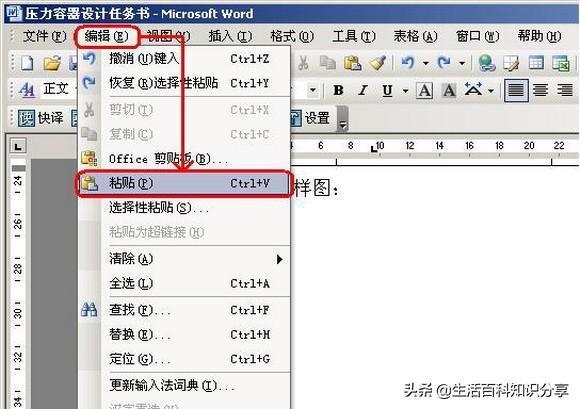Click the Character Scaling icon
The width and height of the screenshot is (580, 409).
(473, 89)
